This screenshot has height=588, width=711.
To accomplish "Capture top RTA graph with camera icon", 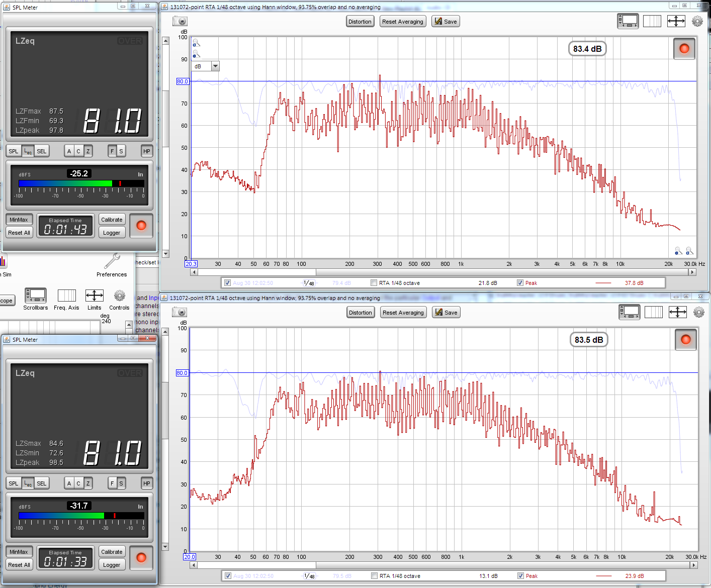I will (x=180, y=21).
